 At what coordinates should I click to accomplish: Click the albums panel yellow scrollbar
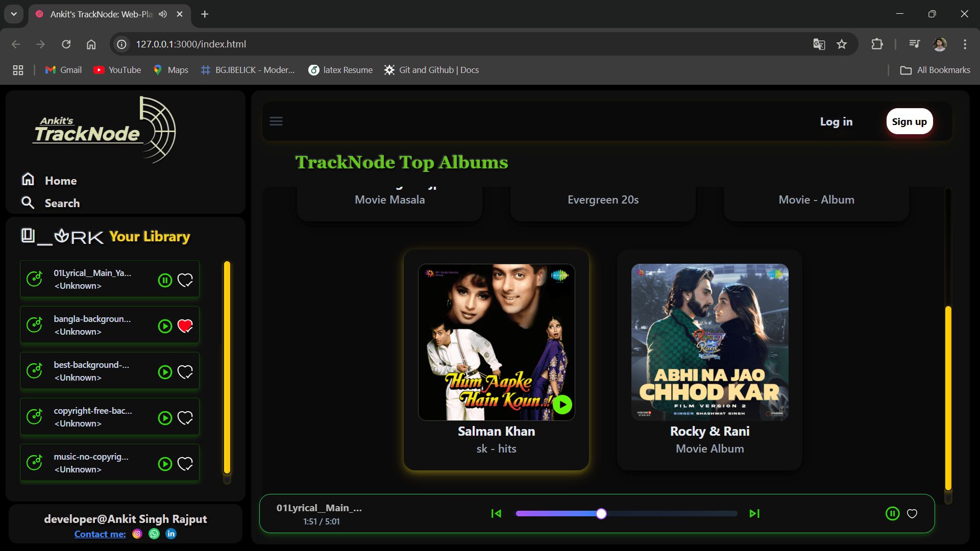pos(948,398)
